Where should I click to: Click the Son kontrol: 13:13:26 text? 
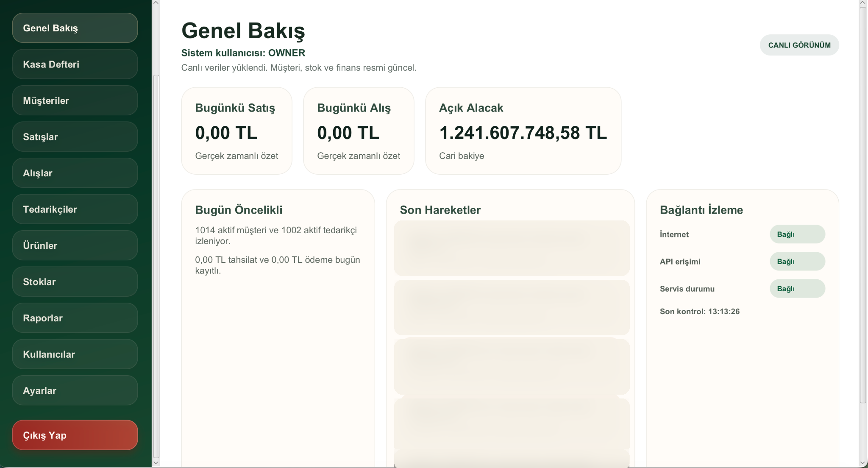tap(699, 311)
